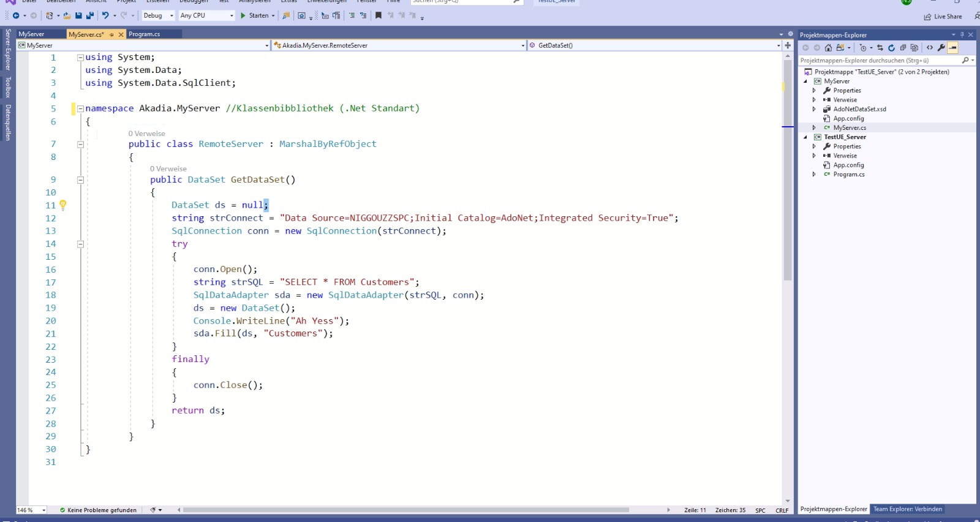
Task: Pin the MyServer.cs tab
Action: (111, 34)
